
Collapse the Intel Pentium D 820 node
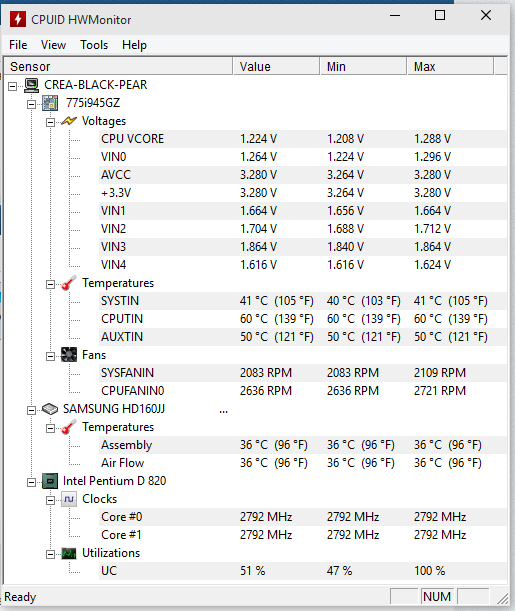(x=32, y=482)
